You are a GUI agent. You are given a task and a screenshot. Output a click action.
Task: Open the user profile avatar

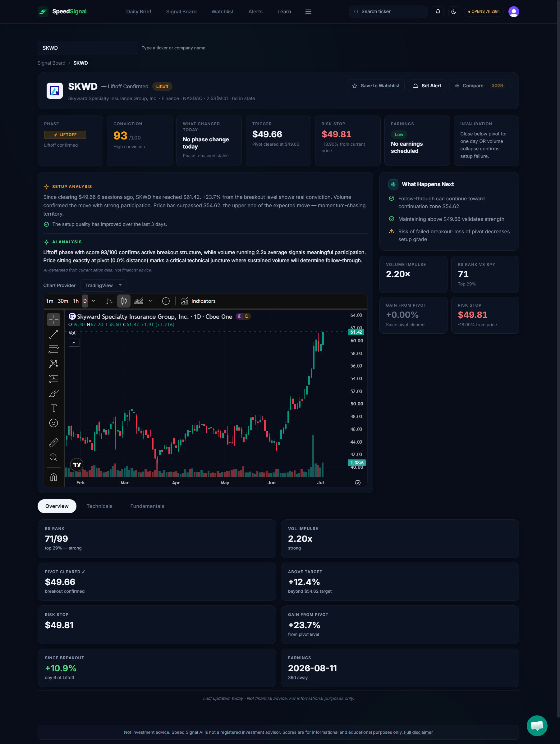click(514, 12)
